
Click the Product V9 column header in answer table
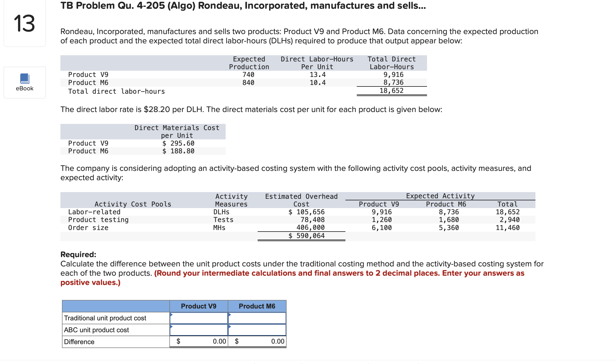199,306
